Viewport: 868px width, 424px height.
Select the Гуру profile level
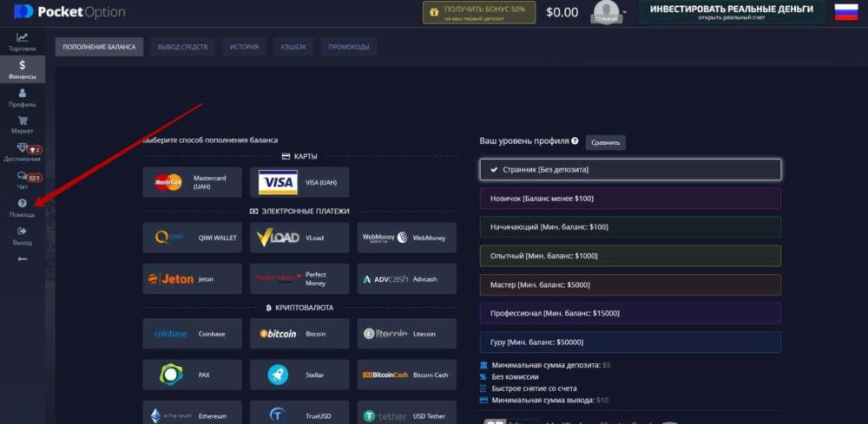click(630, 342)
